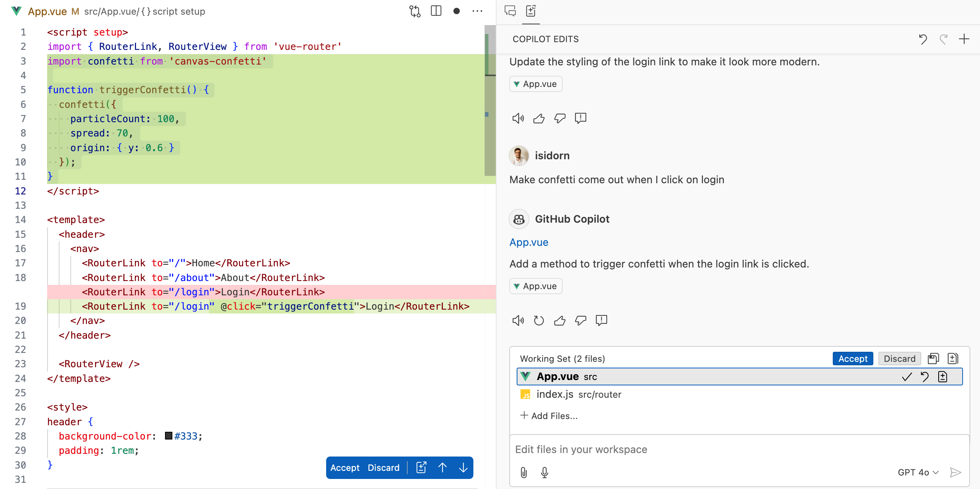Open the script setup breadcrumb dropdown
Screen dimensions: 980x489
(x=174, y=11)
